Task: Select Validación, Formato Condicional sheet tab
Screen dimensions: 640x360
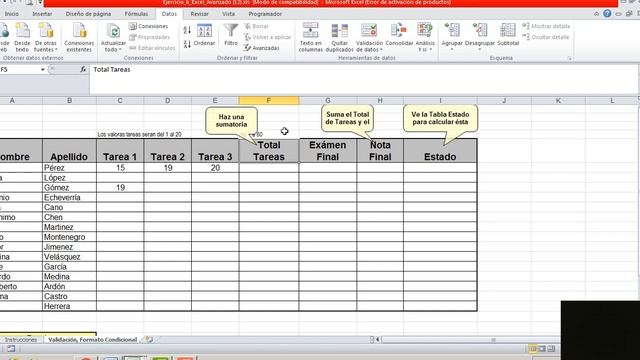Action: pyautogui.click(x=93, y=340)
